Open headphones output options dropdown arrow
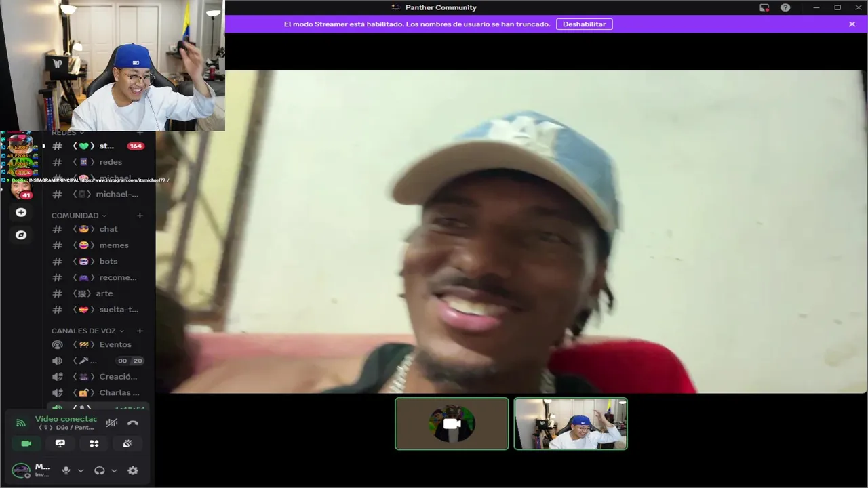 tap(114, 470)
